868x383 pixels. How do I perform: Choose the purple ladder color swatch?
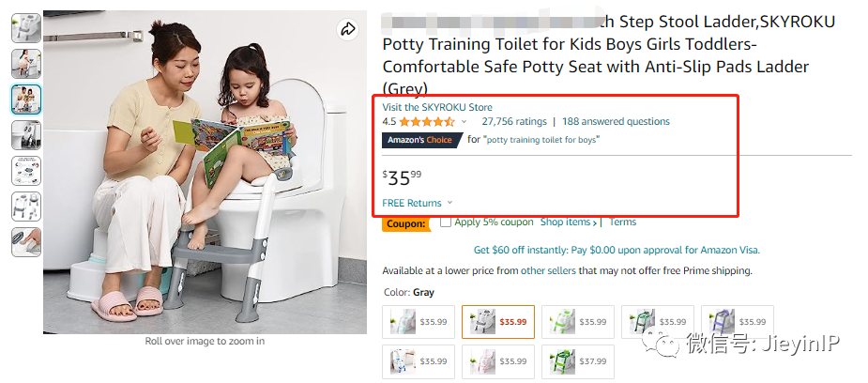pyautogui.click(x=737, y=322)
